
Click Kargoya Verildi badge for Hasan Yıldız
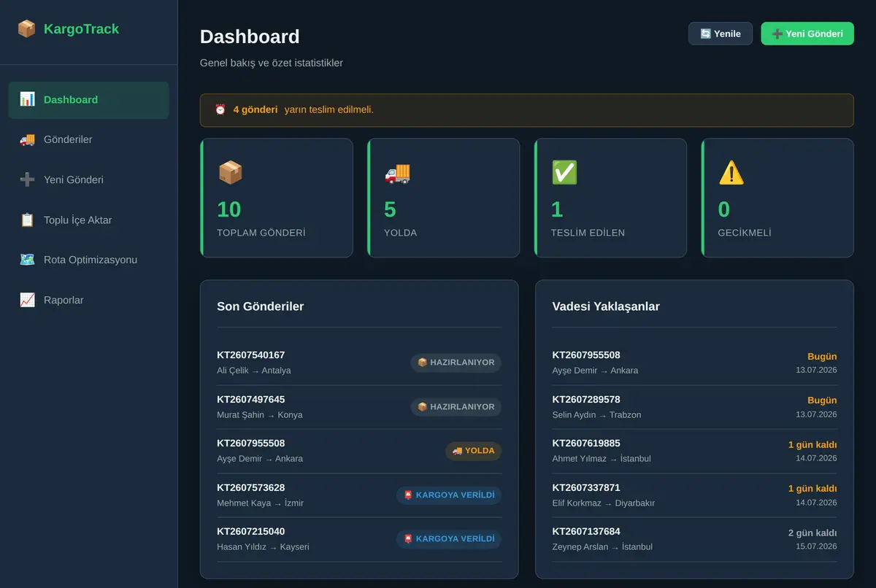[x=449, y=539]
